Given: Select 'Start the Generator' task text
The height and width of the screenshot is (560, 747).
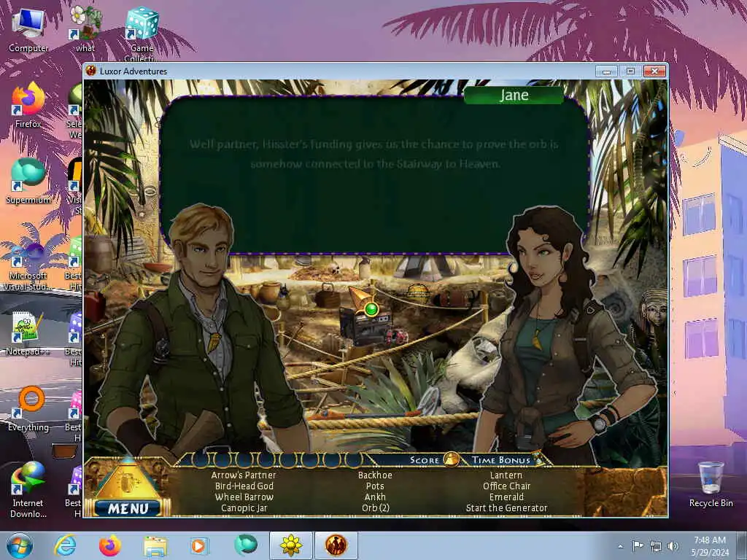Looking at the screenshot, I should click(x=506, y=507).
